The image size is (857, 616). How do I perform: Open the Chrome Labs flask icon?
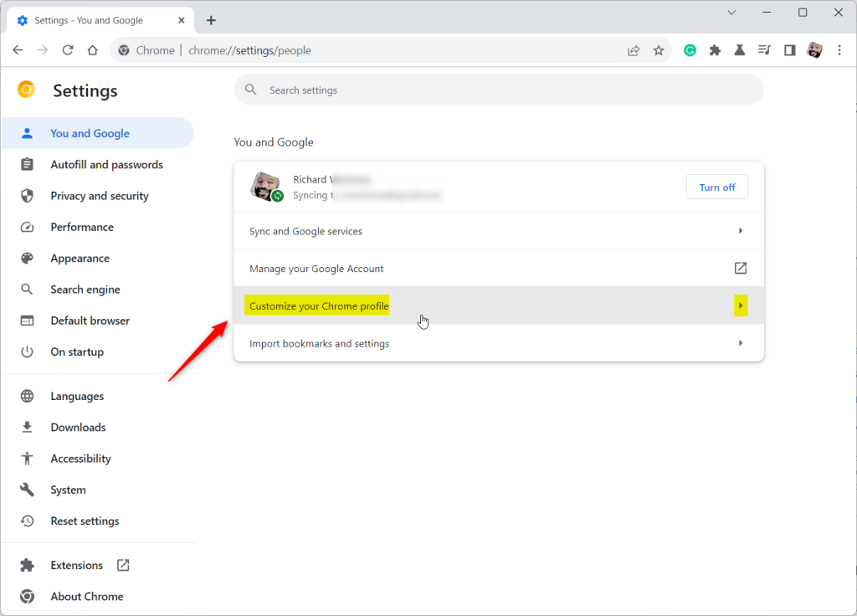click(x=740, y=50)
